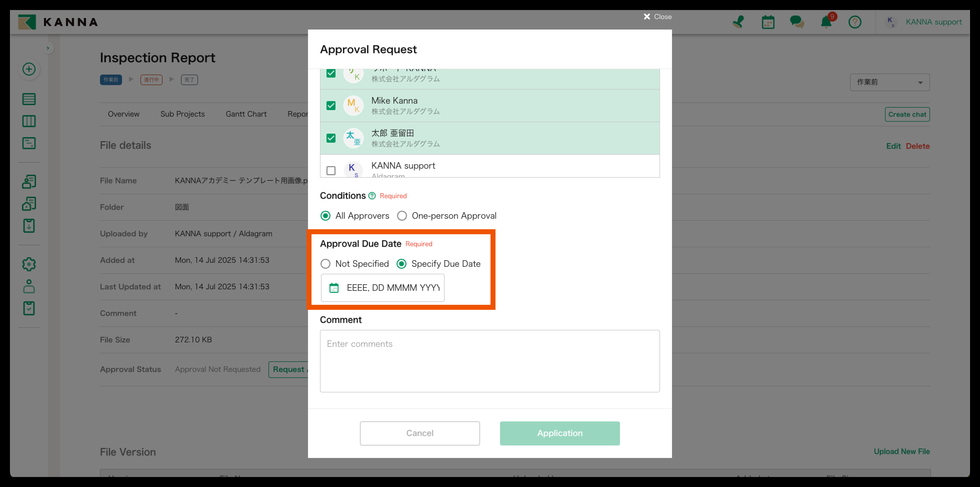Click the Enter comments text area
Image resolution: width=980 pixels, height=487 pixels.
489,361
